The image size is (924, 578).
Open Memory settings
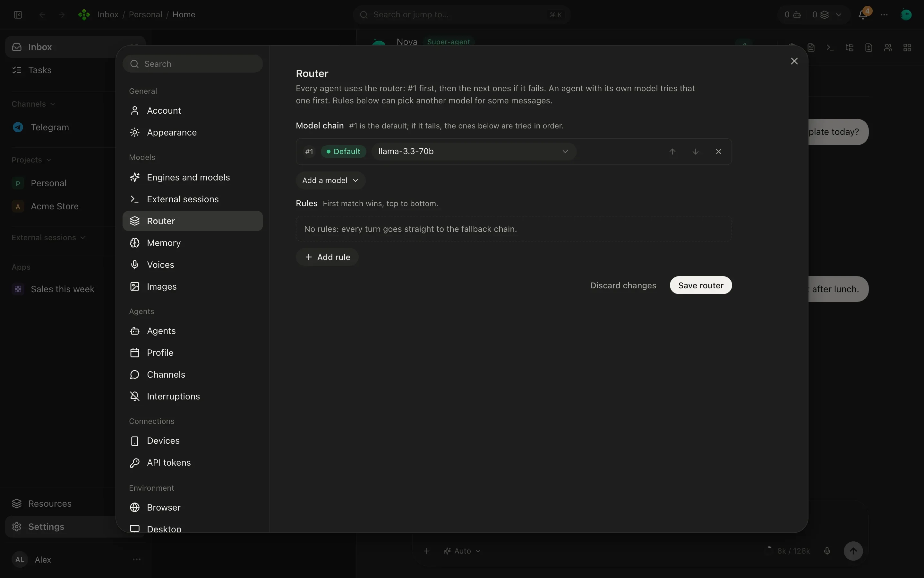click(x=193, y=243)
